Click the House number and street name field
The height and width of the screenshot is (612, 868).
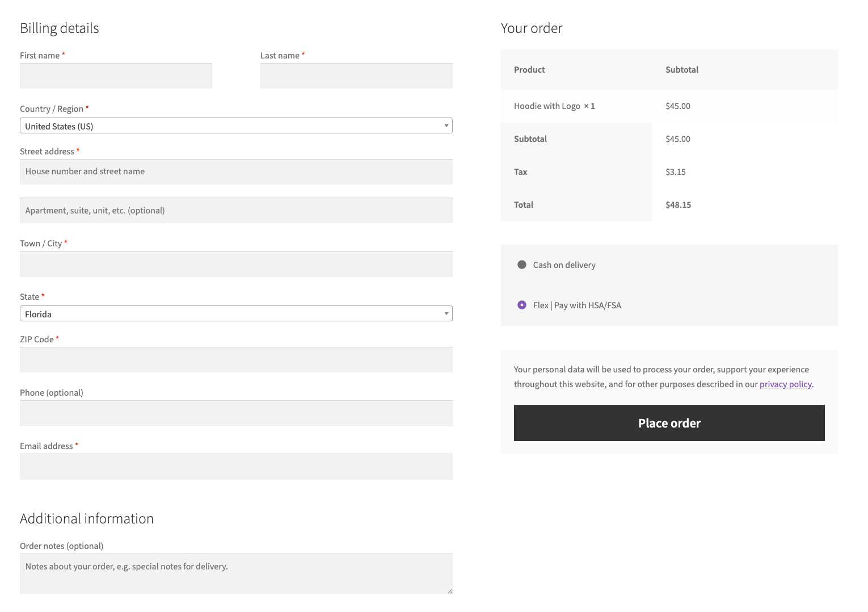click(x=236, y=171)
